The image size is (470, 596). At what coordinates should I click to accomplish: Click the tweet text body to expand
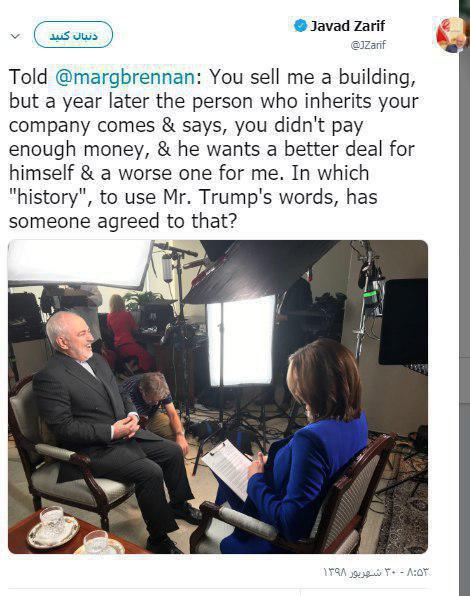pos(214,149)
